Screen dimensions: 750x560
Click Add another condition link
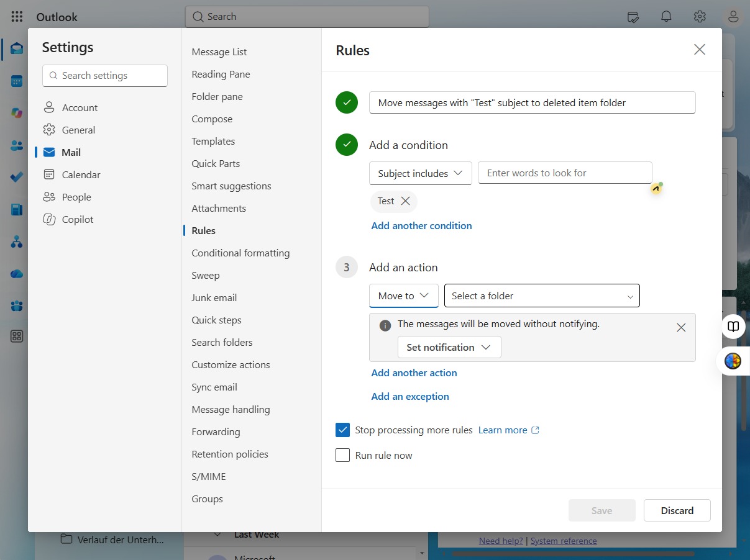[x=421, y=225]
